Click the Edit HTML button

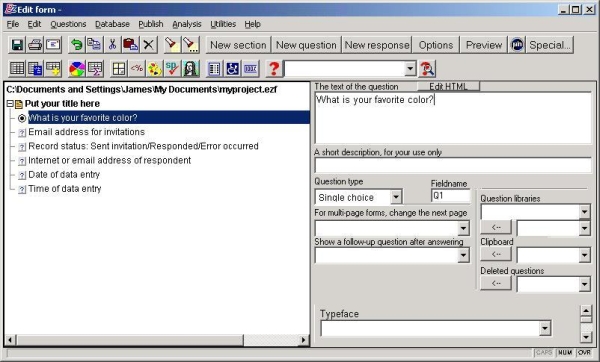point(448,86)
